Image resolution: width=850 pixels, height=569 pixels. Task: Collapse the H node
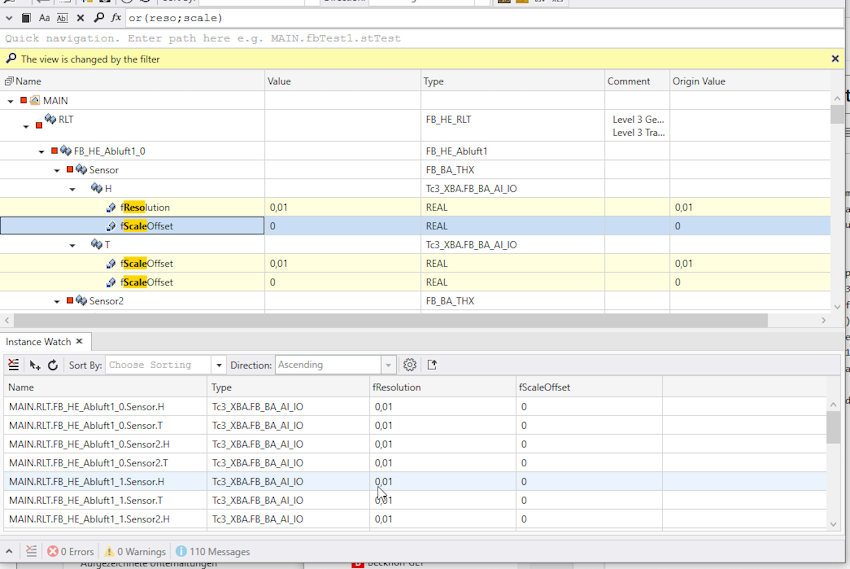(72, 189)
